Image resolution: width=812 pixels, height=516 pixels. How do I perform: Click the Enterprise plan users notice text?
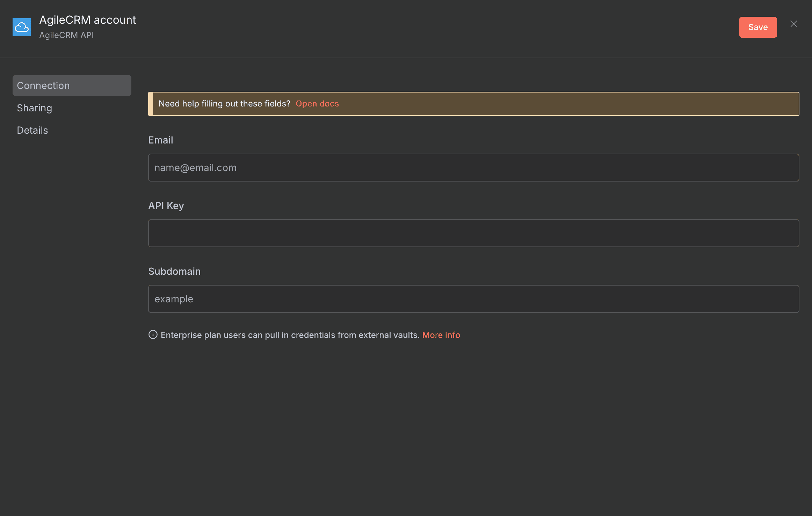pos(290,335)
